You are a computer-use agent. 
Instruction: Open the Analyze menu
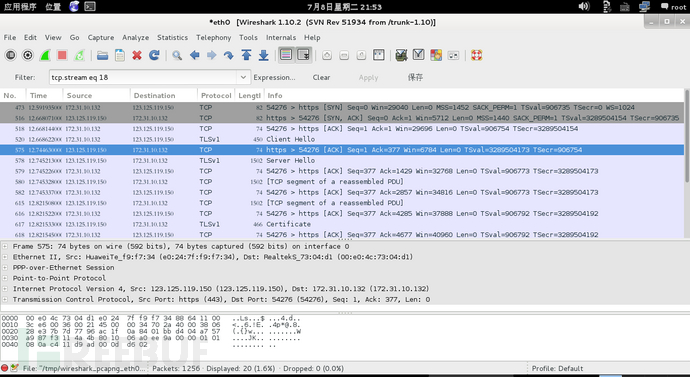[x=136, y=37]
